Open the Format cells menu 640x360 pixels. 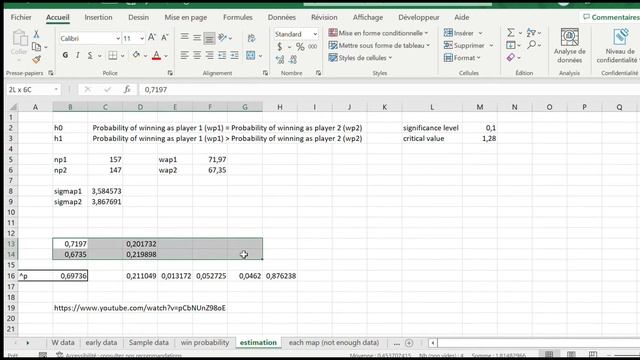pyautogui.click(x=462, y=58)
